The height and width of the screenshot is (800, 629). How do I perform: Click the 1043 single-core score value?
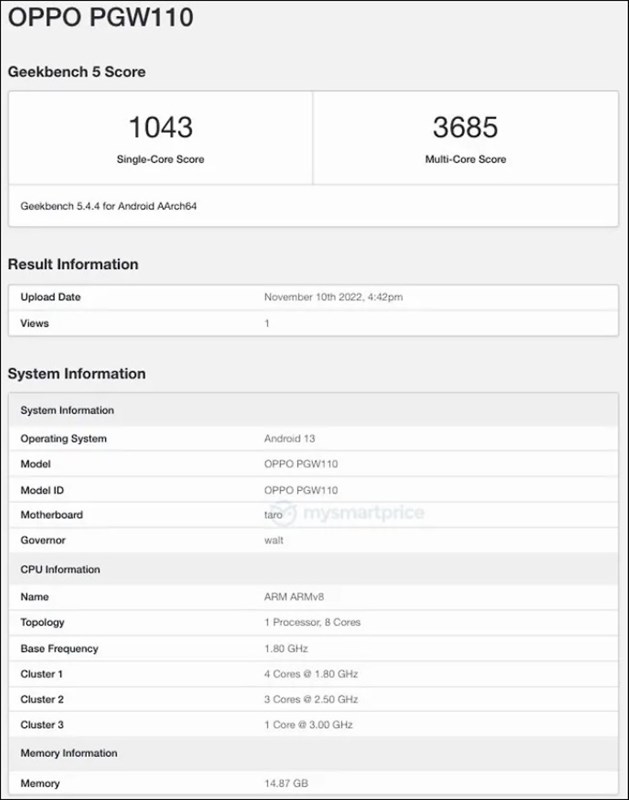click(x=161, y=127)
